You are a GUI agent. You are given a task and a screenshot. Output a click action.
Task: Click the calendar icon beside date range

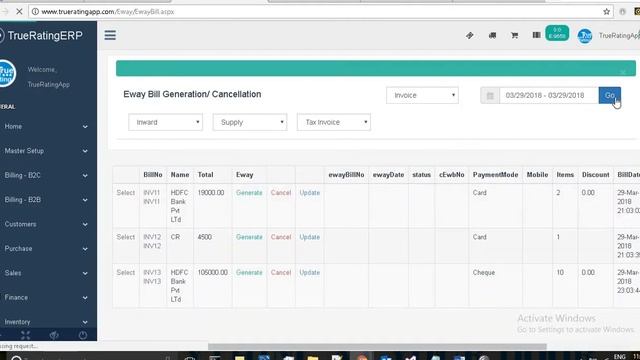490,96
